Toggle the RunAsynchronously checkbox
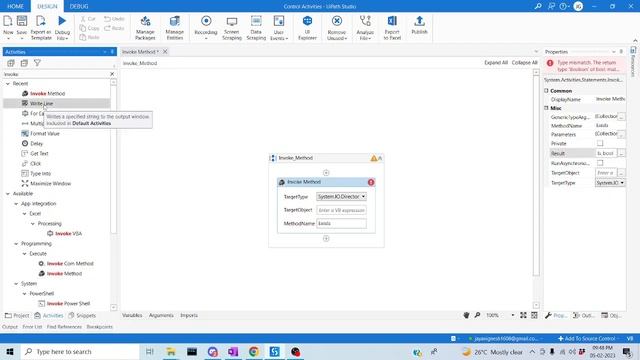 point(600,163)
